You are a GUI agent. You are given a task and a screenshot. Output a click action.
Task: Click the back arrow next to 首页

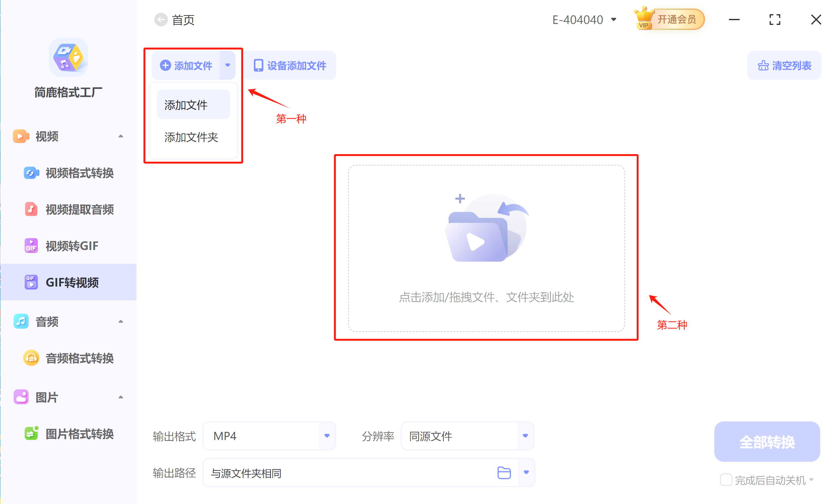point(161,20)
